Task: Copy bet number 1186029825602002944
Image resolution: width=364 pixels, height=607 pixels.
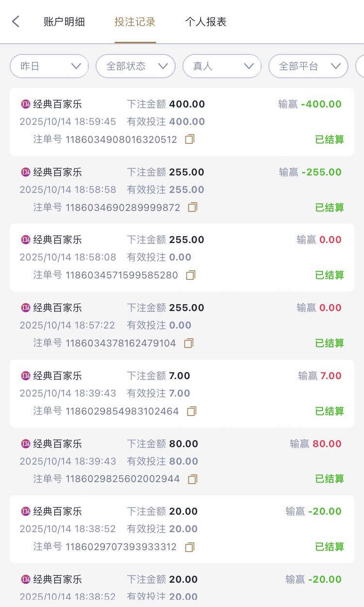Action: tap(193, 479)
